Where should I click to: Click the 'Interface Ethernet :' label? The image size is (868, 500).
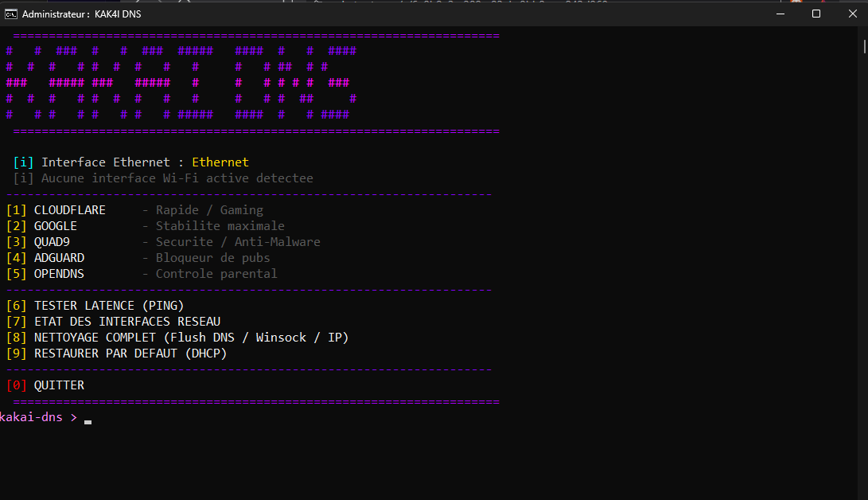click(x=113, y=162)
